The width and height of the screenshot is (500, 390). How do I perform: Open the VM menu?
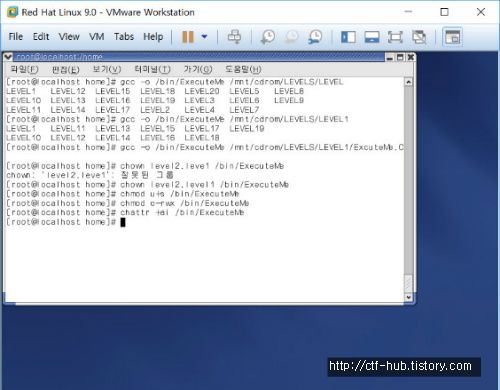97,36
